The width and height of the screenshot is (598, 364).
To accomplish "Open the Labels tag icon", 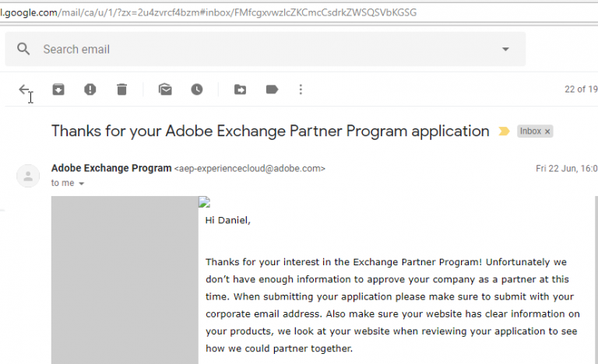I will click(272, 89).
